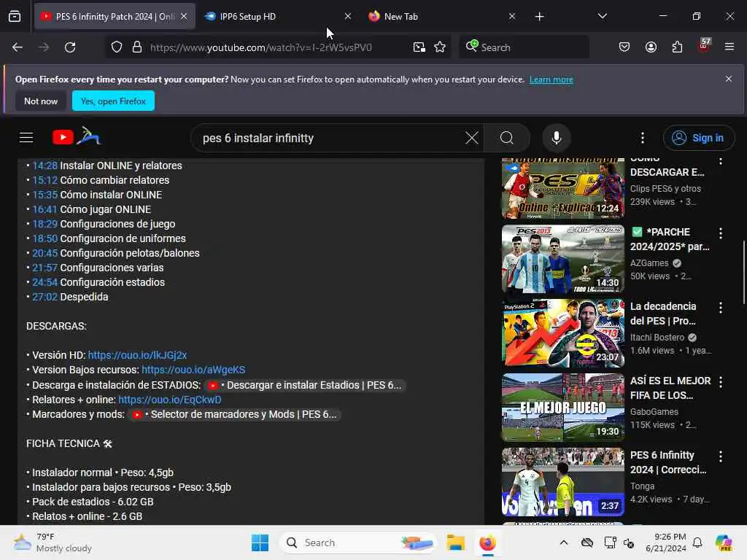Open La decadencia del PES thumbnail

(x=562, y=332)
